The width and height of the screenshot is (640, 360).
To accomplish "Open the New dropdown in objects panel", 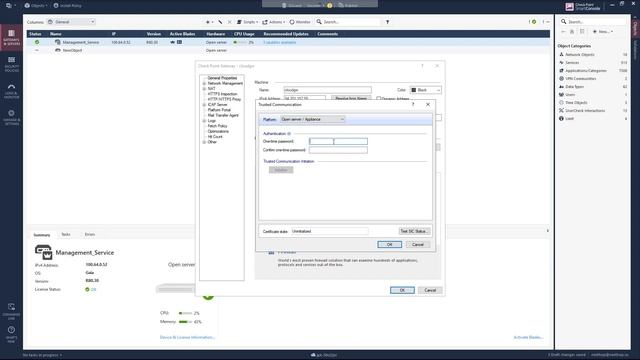I will 603,31.
